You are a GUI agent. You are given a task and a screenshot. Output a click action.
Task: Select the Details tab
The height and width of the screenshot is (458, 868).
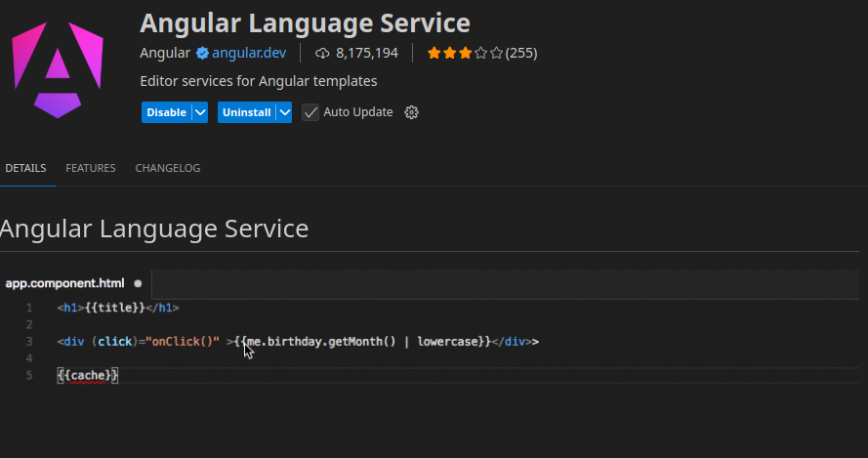pos(25,168)
